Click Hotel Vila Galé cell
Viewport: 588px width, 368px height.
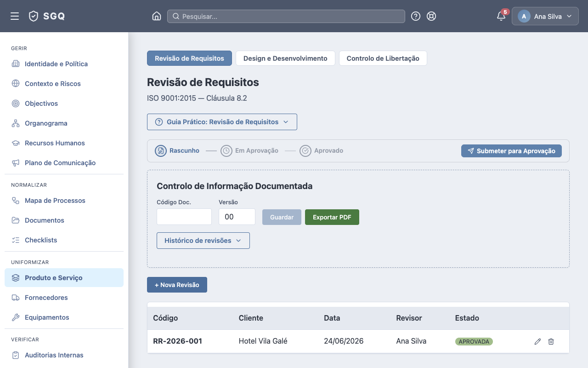[x=263, y=341]
